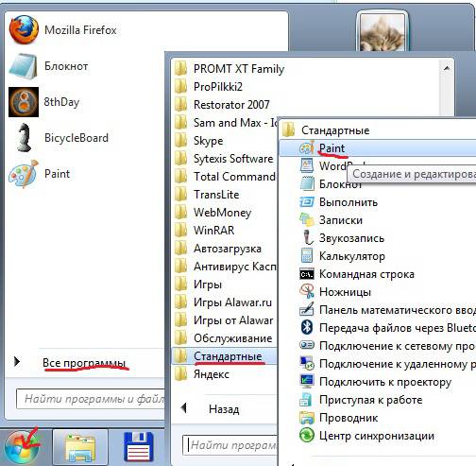The image size is (476, 466).
Task: Click Подключить к проектору icon
Action: click(307, 381)
